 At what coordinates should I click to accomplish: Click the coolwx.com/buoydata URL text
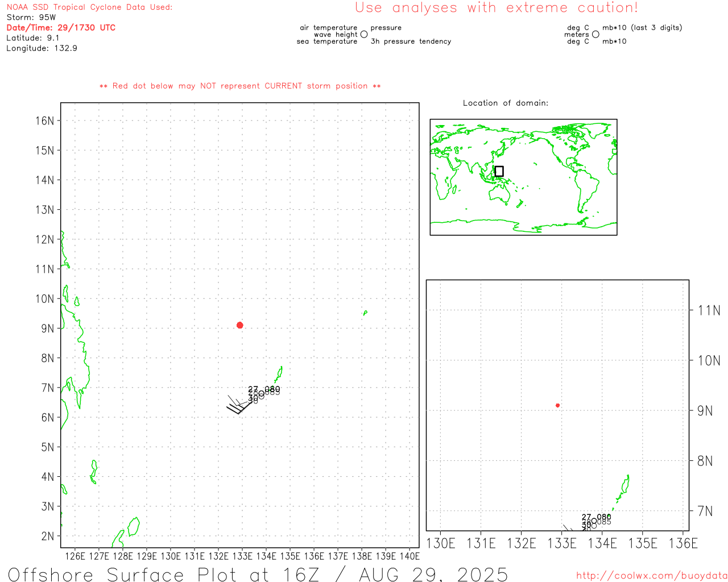click(x=652, y=576)
